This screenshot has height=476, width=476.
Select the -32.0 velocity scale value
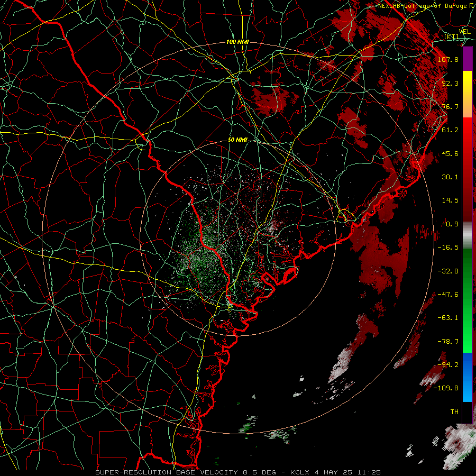[x=448, y=271]
